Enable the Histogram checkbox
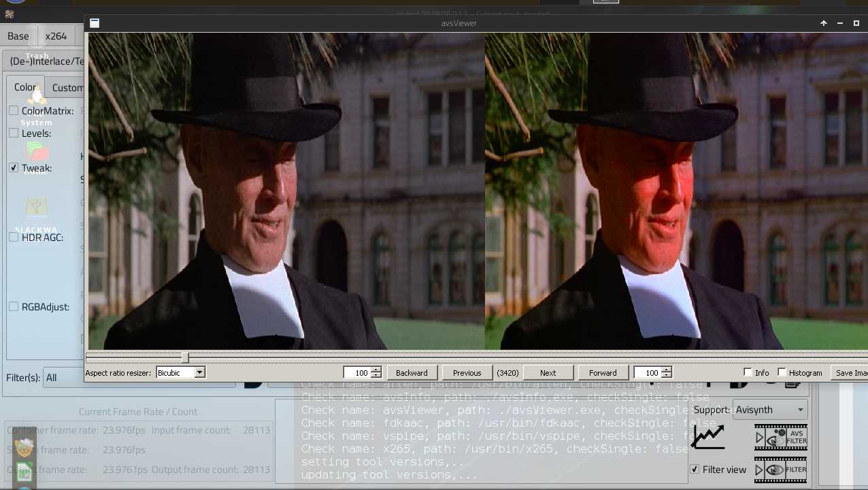The width and height of the screenshot is (868, 490). [x=782, y=372]
